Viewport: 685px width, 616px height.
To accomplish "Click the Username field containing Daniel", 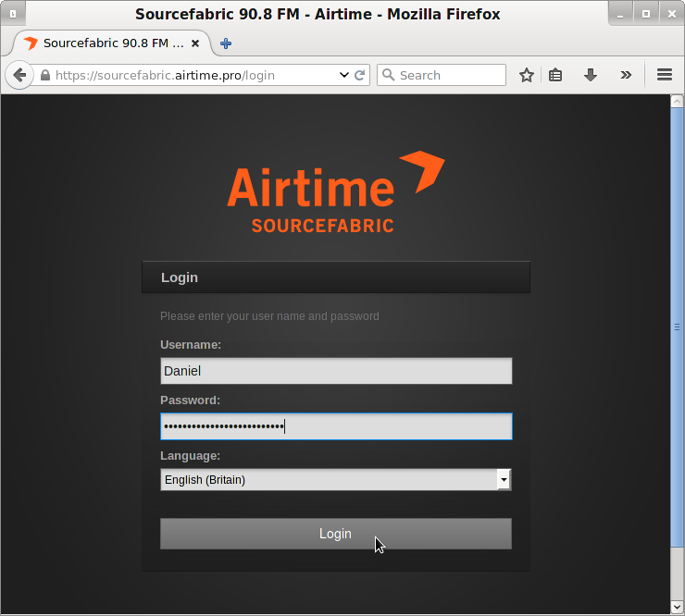I will tap(336, 371).
